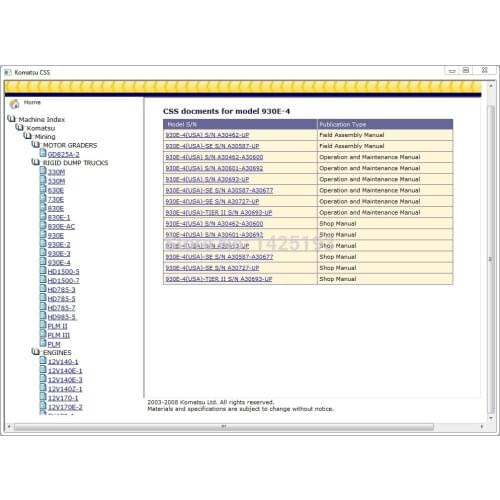Click the document icon beside PLM II
The height and width of the screenshot is (500, 500).
(43, 324)
